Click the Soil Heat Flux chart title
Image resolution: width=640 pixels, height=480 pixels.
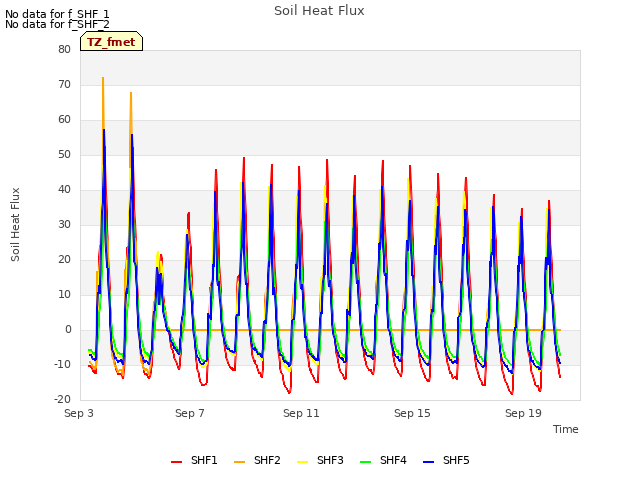[x=319, y=11]
